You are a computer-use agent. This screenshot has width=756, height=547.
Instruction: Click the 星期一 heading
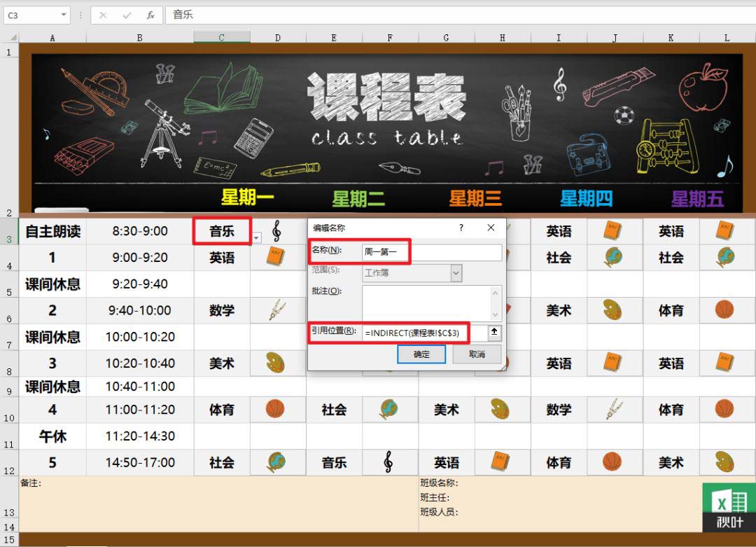pos(247,198)
